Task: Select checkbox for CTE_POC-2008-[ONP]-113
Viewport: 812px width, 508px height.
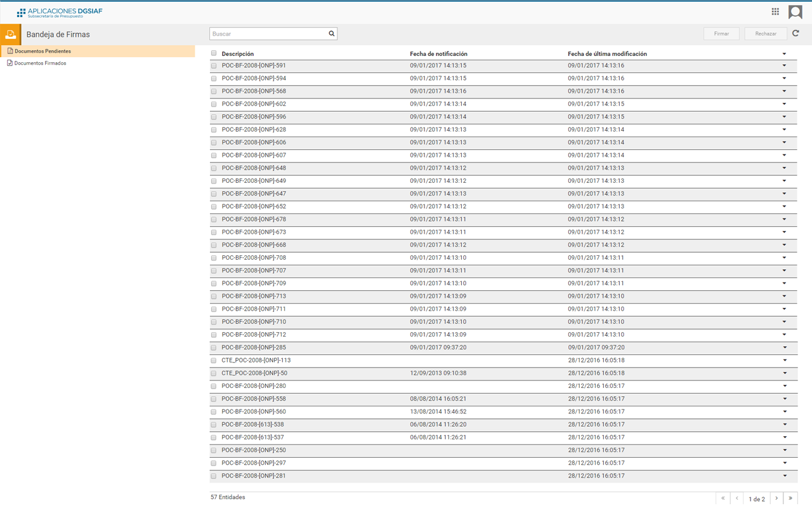Action: [x=214, y=361]
